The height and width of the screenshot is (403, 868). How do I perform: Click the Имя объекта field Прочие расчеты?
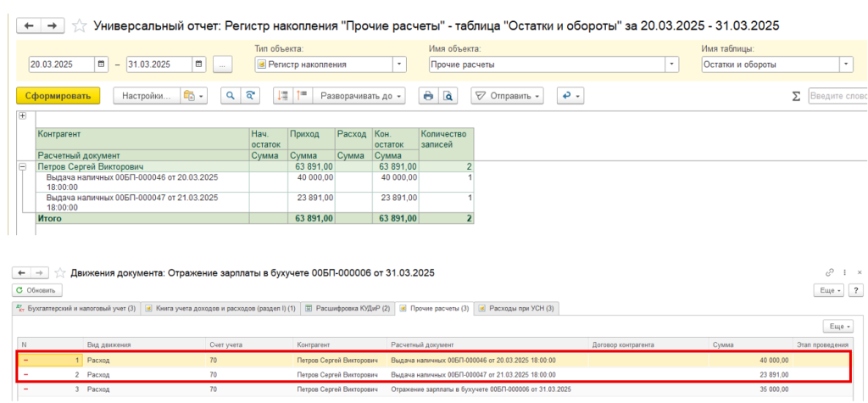pyautogui.click(x=548, y=64)
